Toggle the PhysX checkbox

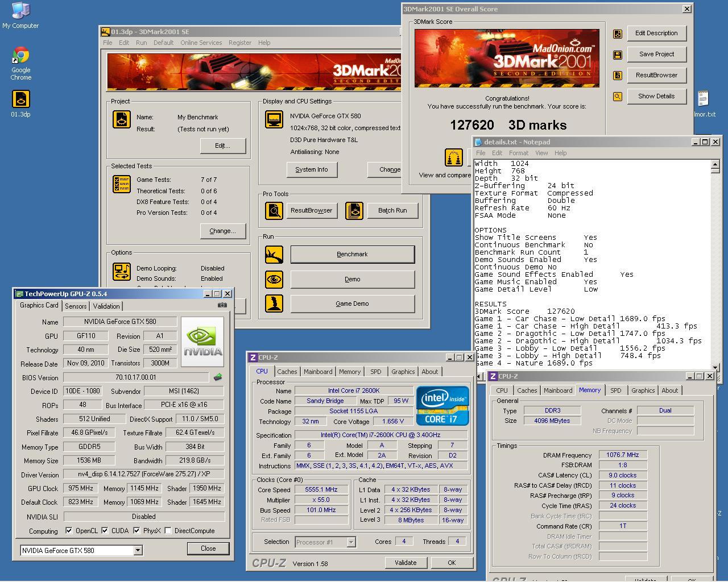pyautogui.click(x=136, y=530)
